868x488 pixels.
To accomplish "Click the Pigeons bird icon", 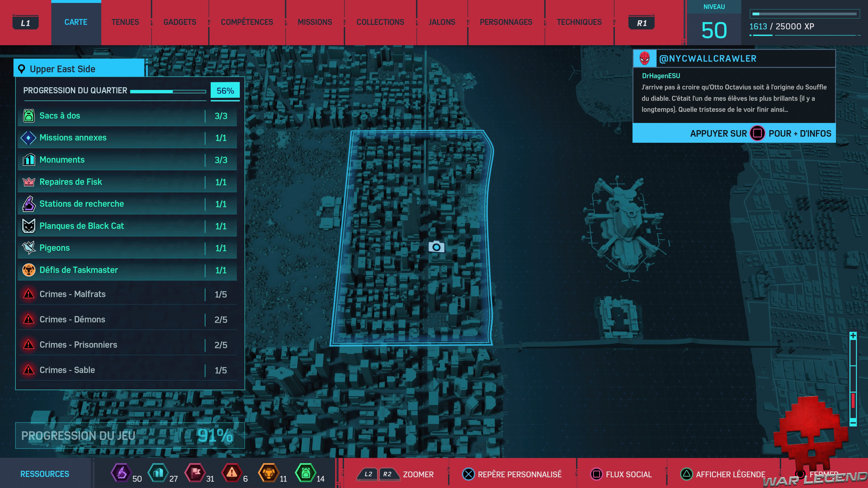I will [x=29, y=248].
